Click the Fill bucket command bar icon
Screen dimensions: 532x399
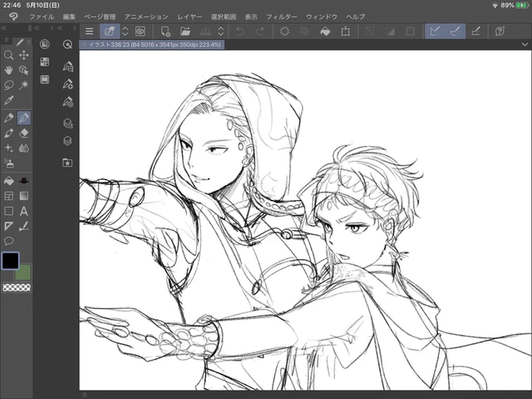tap(325, 31)
